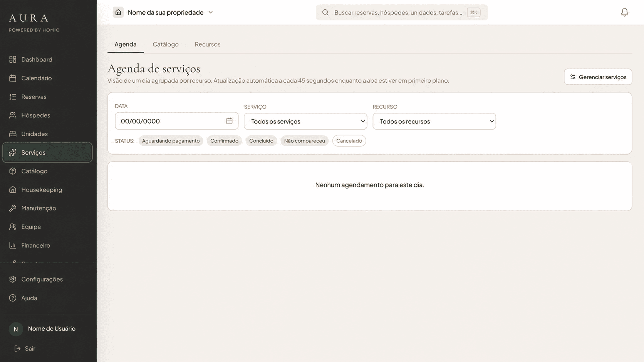
Task: Click the Sair logout arrow icon
Action: click(x=17, y=349)
